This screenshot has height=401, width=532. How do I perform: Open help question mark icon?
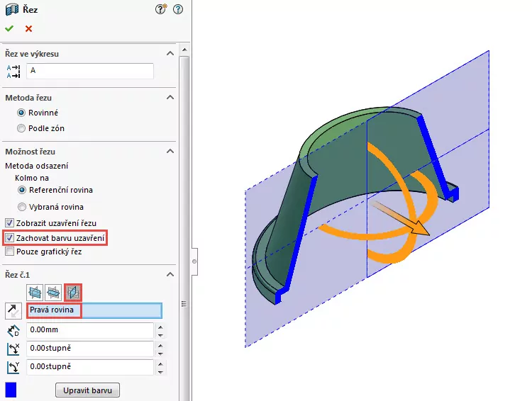click(x=178, y=9)
